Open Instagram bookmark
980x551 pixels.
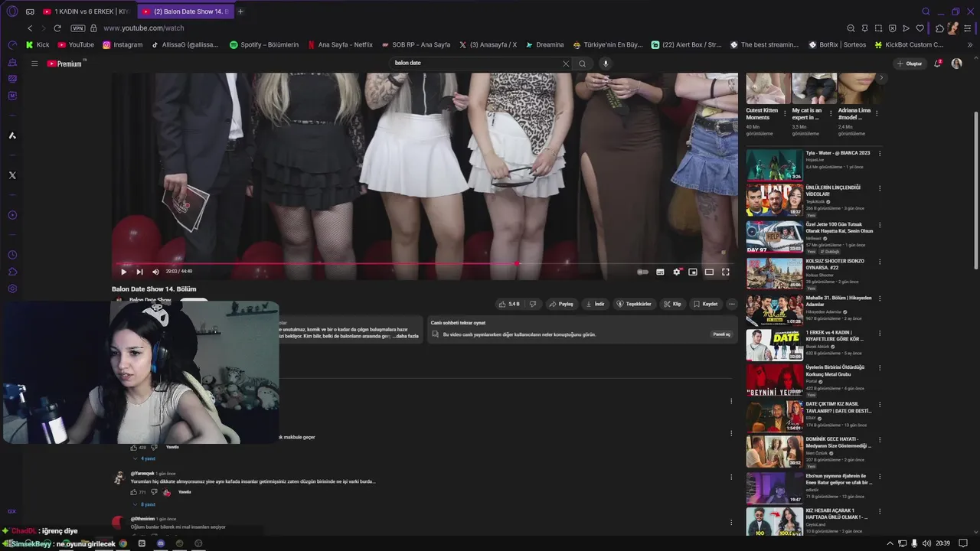click(x=122, y=44)
